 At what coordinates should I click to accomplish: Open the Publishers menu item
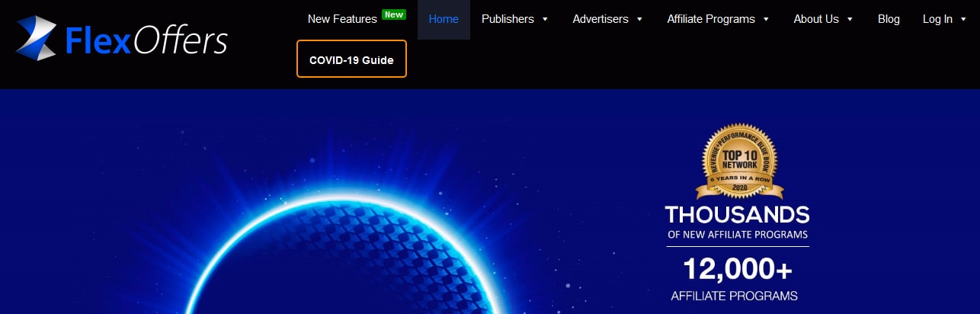508,19
